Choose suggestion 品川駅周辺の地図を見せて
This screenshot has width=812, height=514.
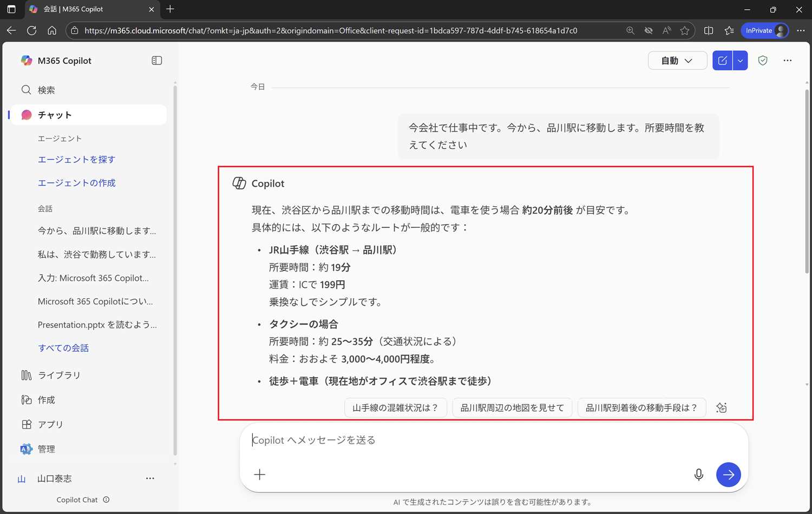(512, 407)
